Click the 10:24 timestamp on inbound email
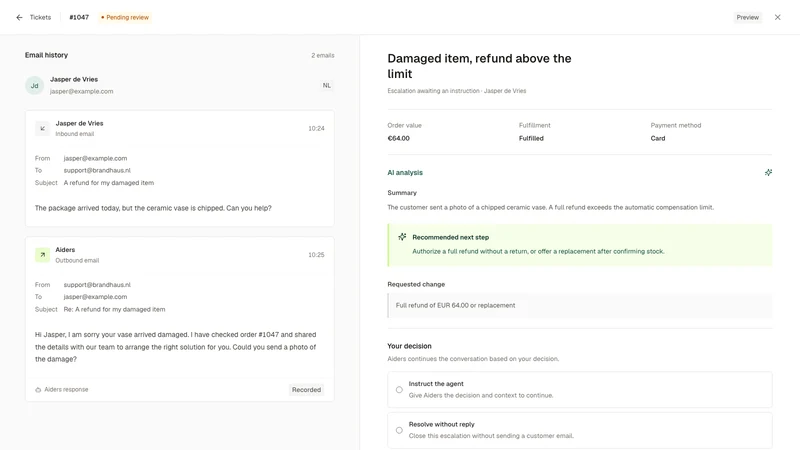Viewport: 800px width, 450px height. point(316,129)
